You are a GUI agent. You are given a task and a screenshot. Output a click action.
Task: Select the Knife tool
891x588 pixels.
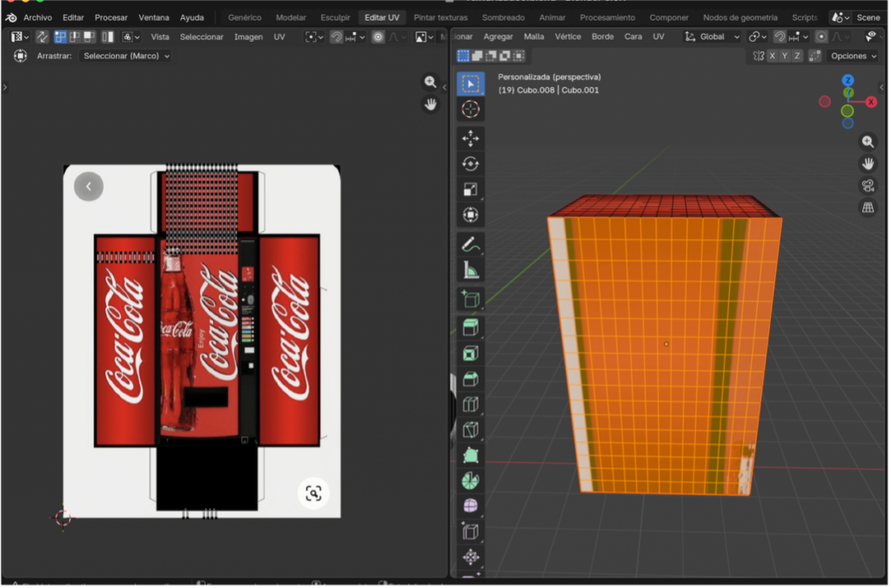pos(470,430)
